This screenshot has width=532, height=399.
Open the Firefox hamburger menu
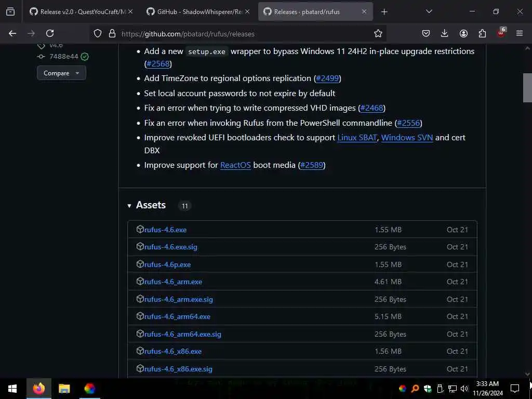(x=520, y=33)
